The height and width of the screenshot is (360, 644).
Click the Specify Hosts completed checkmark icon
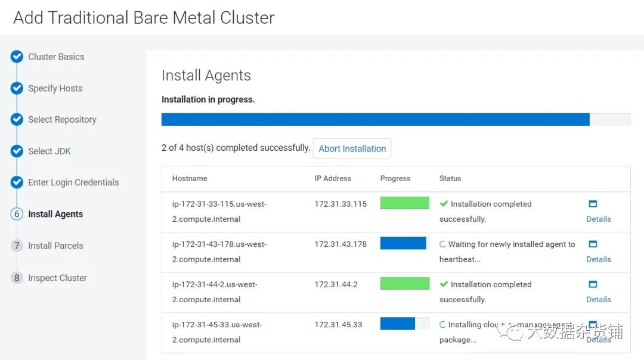(17, 88)
